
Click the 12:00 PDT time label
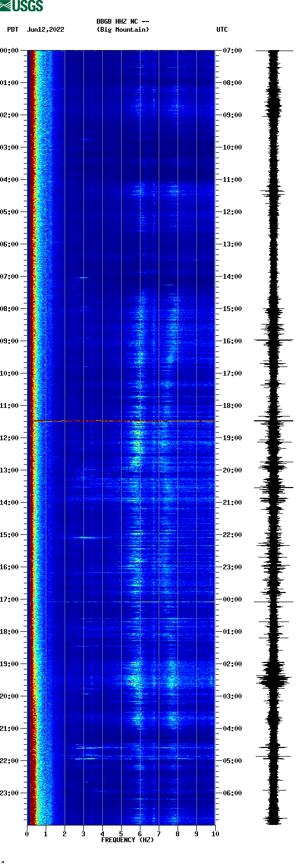10,438
